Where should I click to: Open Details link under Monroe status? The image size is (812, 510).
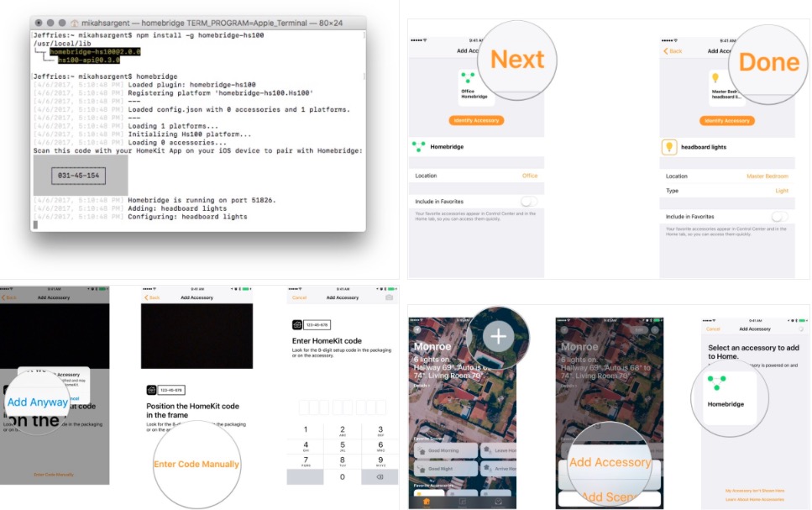421,386
